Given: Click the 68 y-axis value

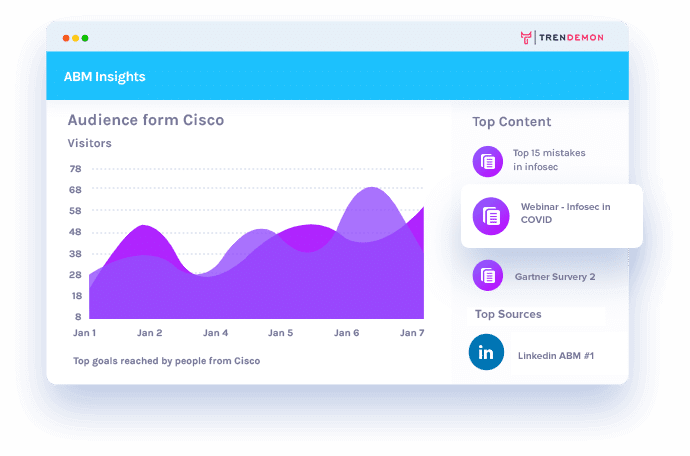Looking at the screenshot, I should coord(75,190).
